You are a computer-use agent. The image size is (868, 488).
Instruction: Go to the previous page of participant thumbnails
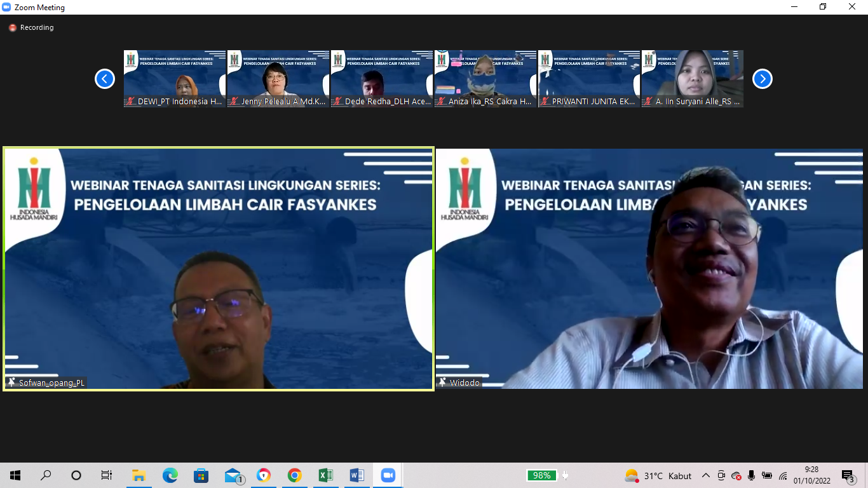click(x=105, y=79)
